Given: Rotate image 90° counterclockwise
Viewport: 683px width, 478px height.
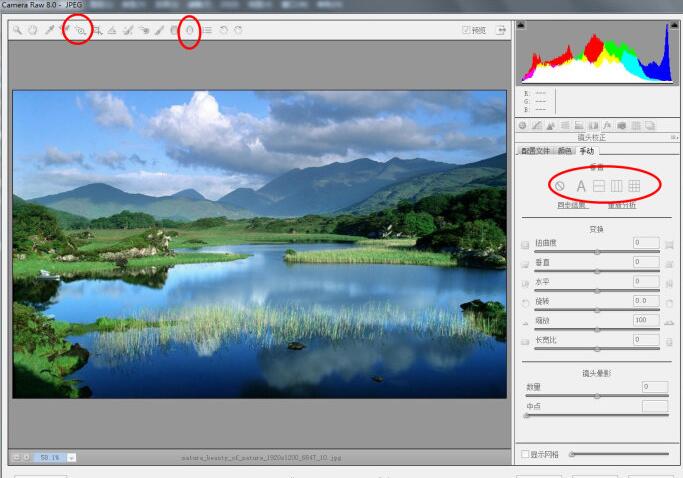Looking at the screenshot, I should 223,30.
